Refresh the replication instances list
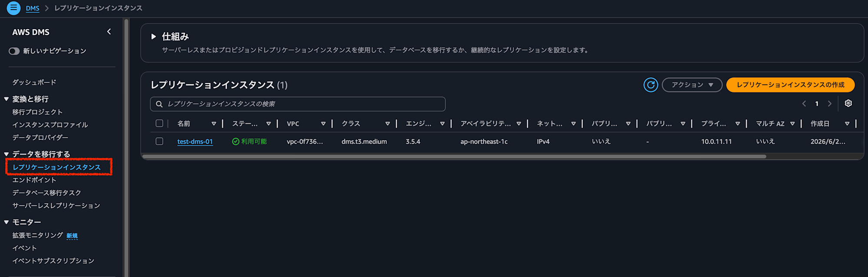The image size is (868, 277). [651, 85]
